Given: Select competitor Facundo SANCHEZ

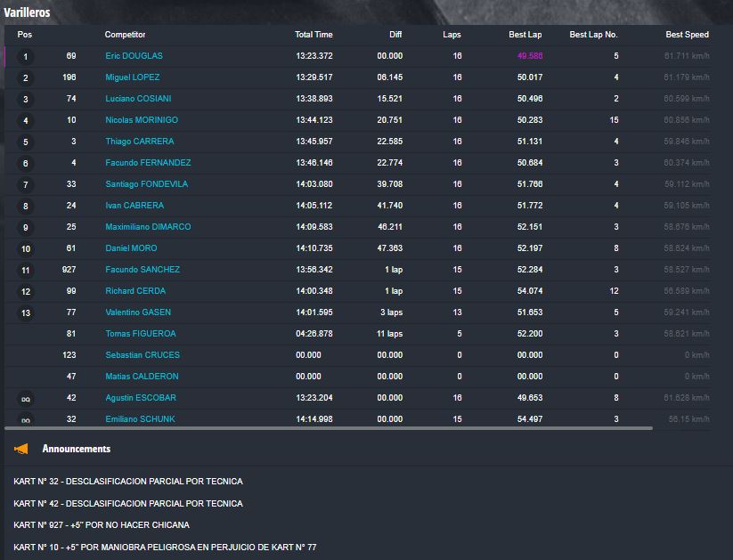Looking at the screenshot, I should click(x=142, y=270).
